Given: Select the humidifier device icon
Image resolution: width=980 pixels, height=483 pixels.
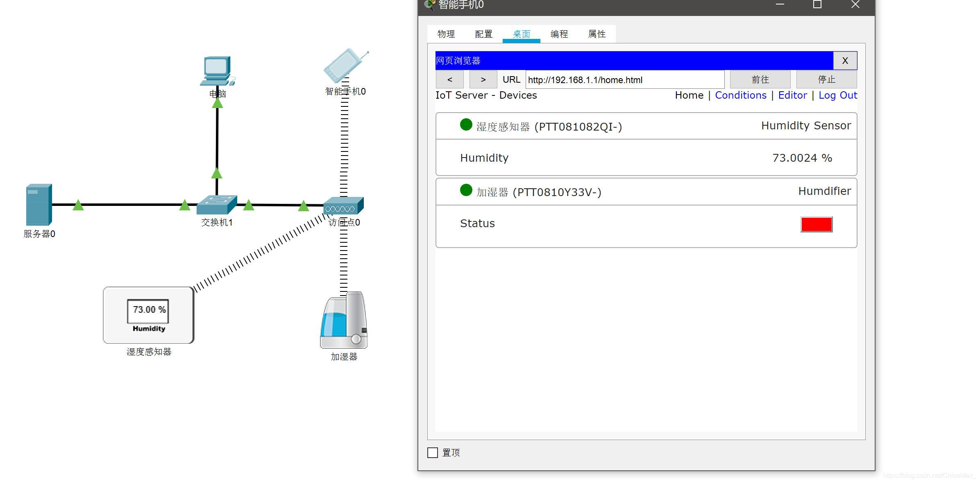Looking at the screenshot, I should 343,320.
